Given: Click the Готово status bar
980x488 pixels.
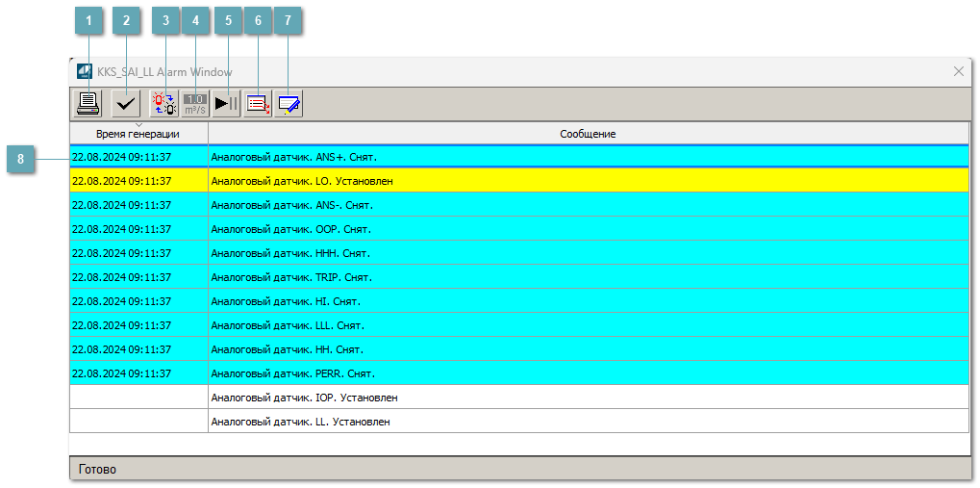Looking at the screenshot, I should pyautogui.click(x=519, y=469).
